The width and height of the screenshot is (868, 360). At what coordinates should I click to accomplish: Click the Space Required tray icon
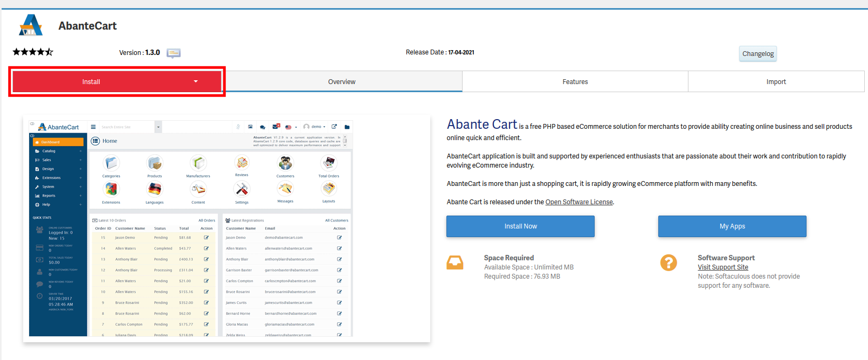point(455,262)
